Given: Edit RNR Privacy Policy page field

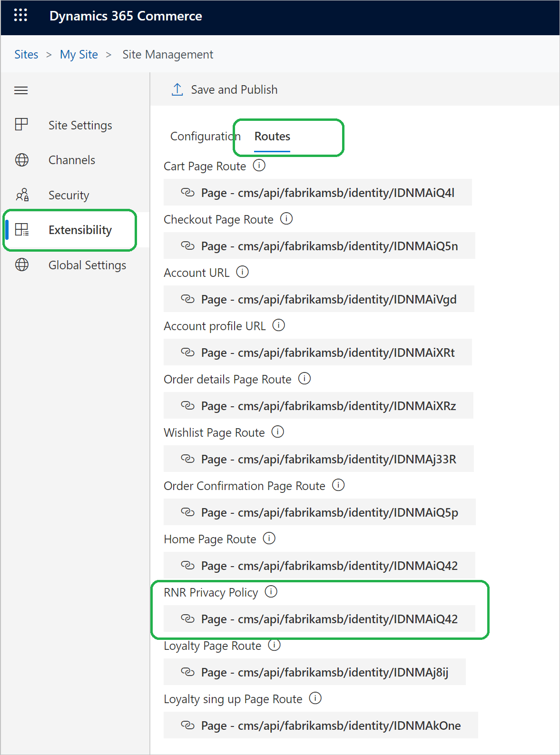Looking at the screenshot, I should pos(319,618).
